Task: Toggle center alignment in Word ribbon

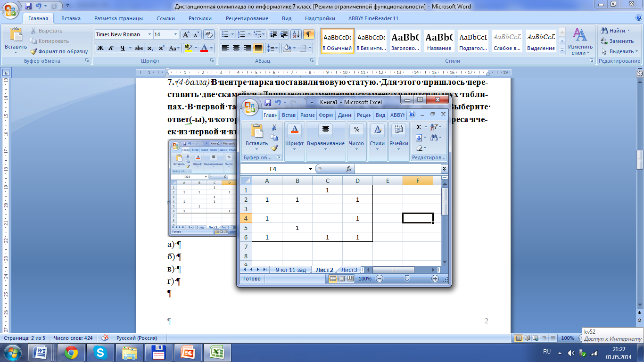Action: [x=236, y=48]
